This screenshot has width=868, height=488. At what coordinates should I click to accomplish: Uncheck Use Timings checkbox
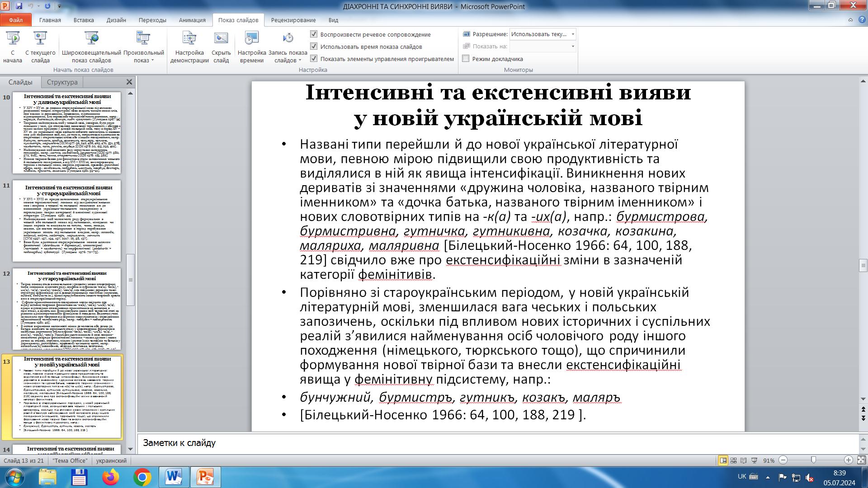pyautogui.click(x=314, y=47)
